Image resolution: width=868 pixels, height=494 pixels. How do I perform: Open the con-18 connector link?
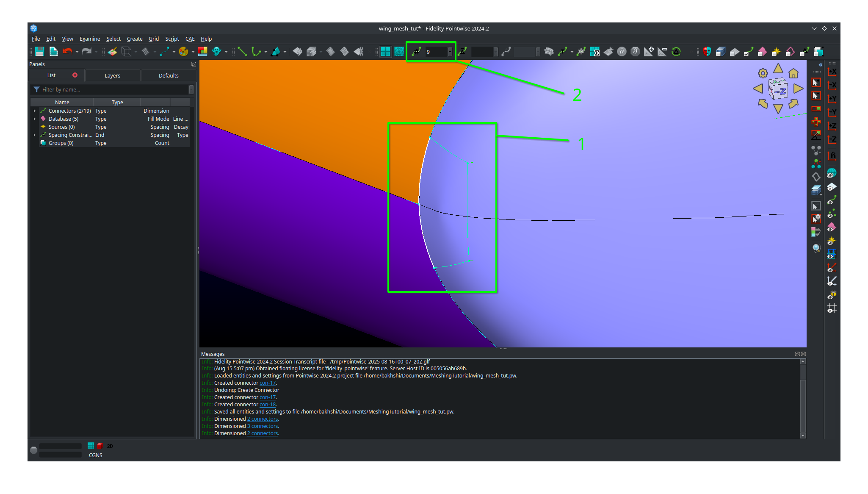268,404
